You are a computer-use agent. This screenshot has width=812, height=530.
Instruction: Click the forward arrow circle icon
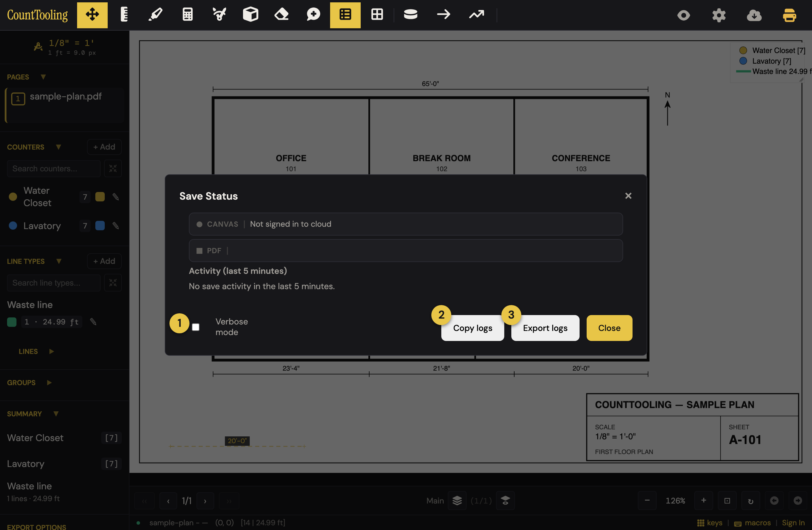pyautogui.click(x=798, y=501)
